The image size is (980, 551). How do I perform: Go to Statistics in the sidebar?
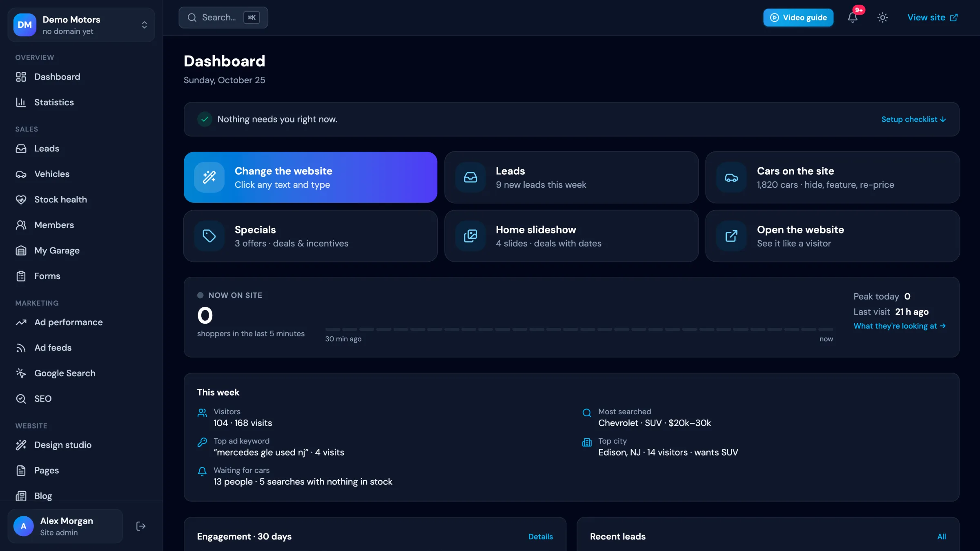coord(81,102)
